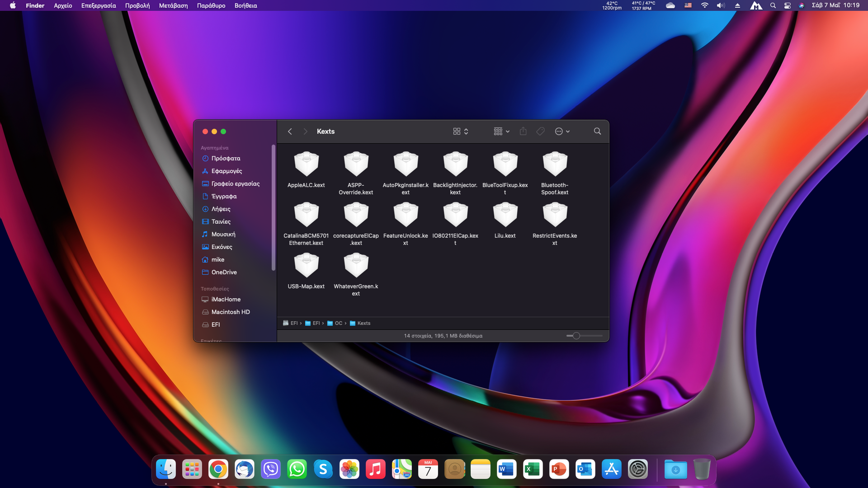Open the Μετάβαση menu
868x488 pixels.
(173, 5)
